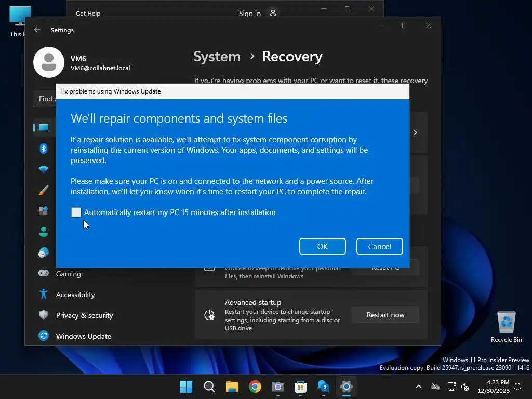Click the account icon in Get Help window

click(273, 13)
